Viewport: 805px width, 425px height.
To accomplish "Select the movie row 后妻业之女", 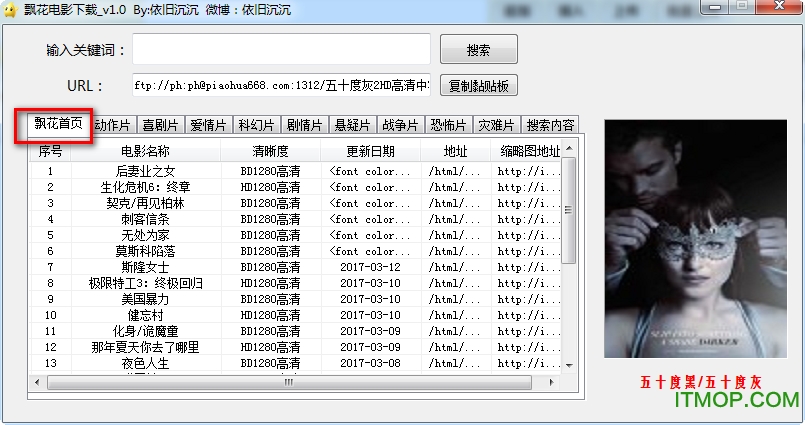I will coord(296,171).
